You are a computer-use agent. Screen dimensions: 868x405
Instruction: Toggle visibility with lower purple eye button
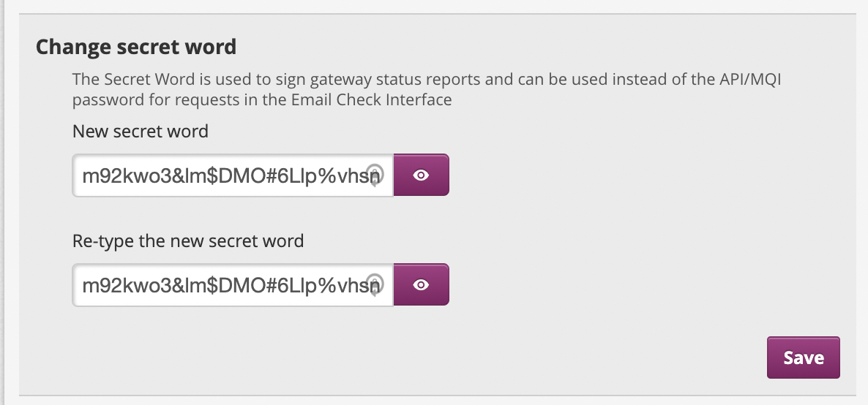tap(421, 284)
